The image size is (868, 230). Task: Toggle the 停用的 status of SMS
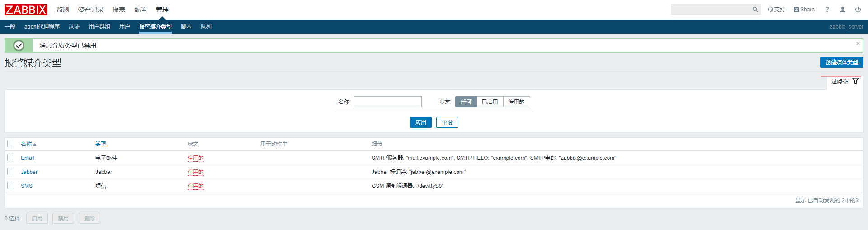click(x=196, y=186)
